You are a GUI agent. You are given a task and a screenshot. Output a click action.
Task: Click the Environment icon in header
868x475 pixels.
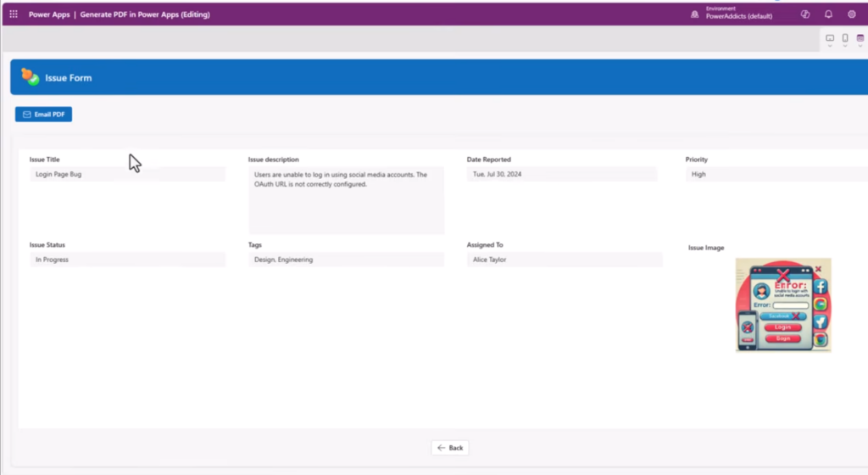(694, 14)
